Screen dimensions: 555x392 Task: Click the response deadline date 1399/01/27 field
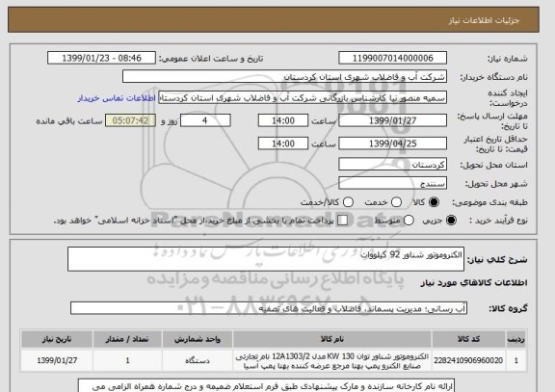pyautogui.click(x=392, y=120)
